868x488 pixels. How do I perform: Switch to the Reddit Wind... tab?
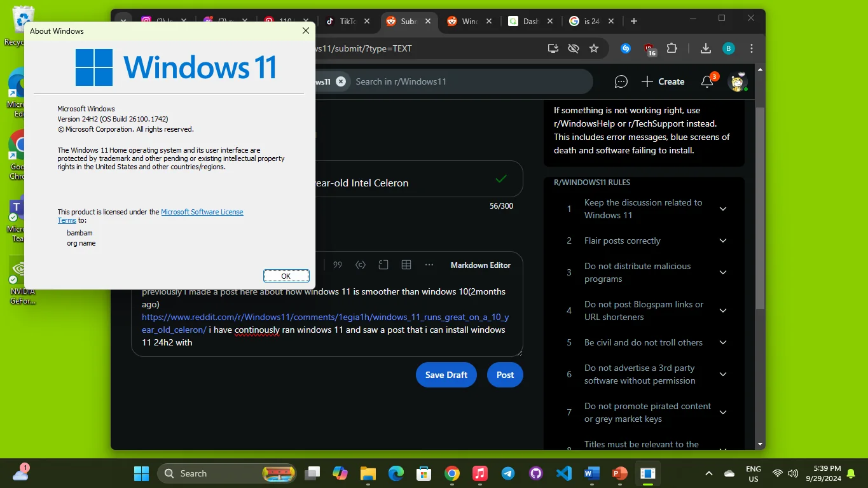click(x=470, y=21)
